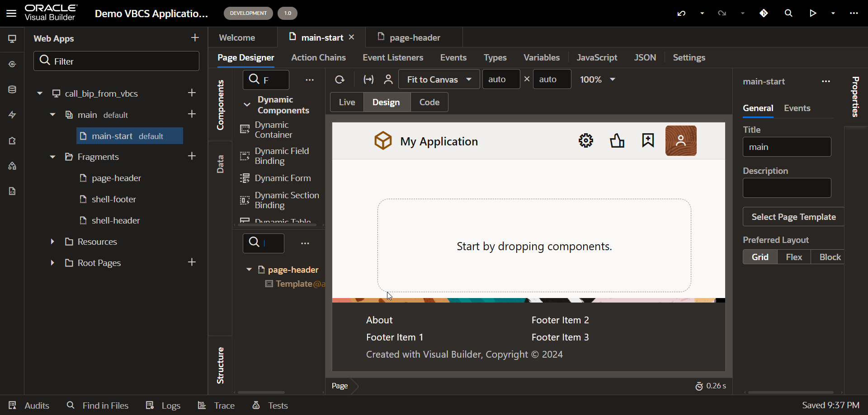The height and width of the screenshot is (415, 868).
Task: Switch to Action Chains tab
Action: (x=318, y=57)
